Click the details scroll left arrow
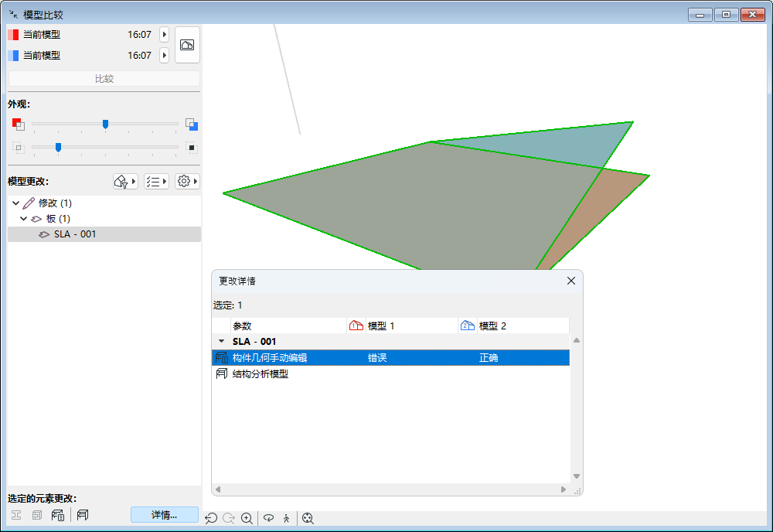Image resolution: width=773 pixels, height=532 pixels. point(218,489)
